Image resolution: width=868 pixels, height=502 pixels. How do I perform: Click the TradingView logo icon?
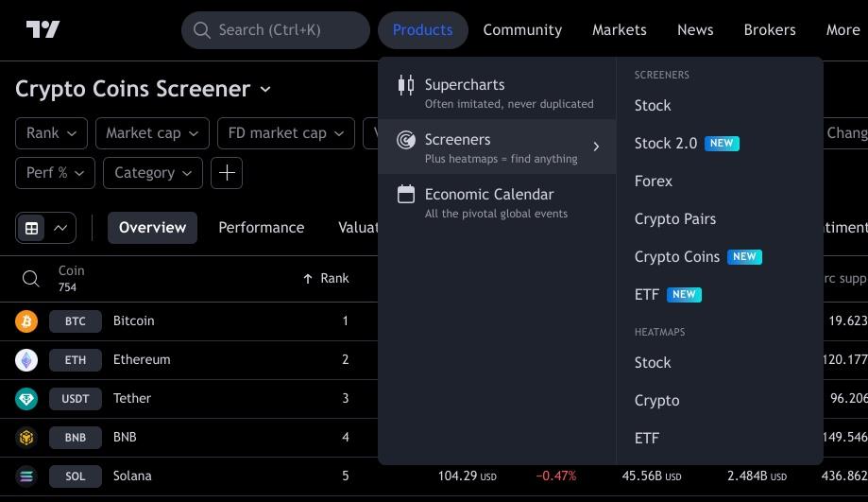click(x=43, y=29)
